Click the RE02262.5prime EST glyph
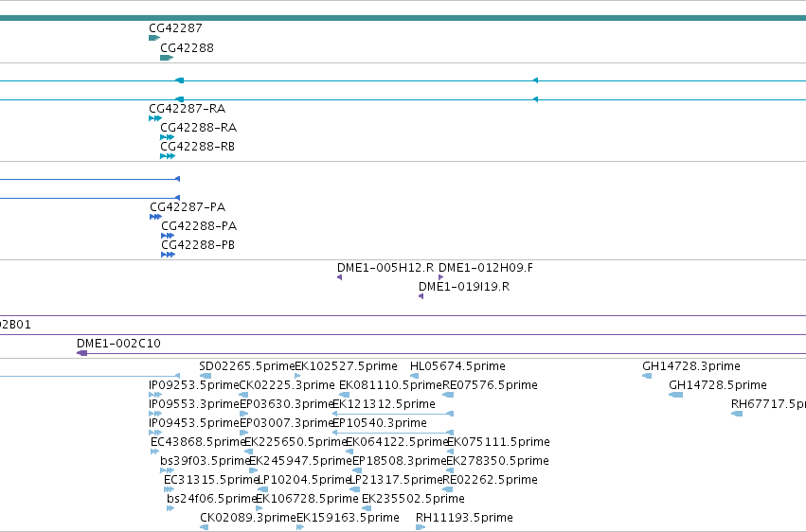Viewport: 806px width, 532px height. 447,490
